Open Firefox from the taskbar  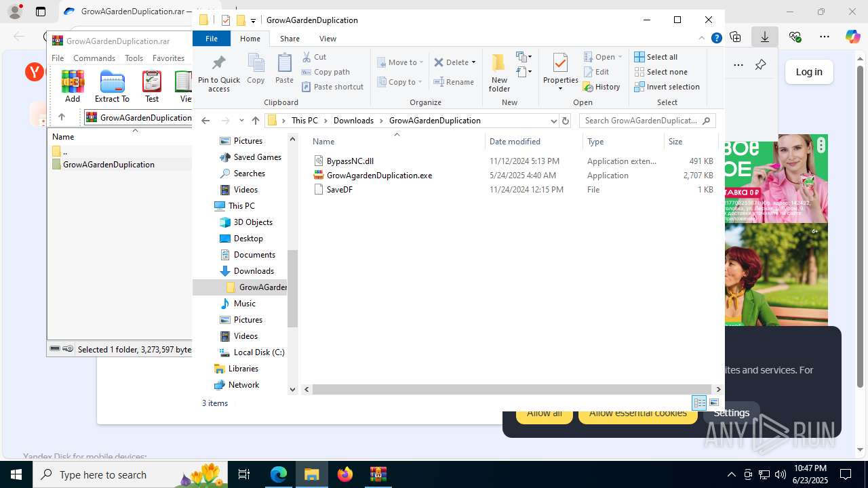tap(345, 474)
